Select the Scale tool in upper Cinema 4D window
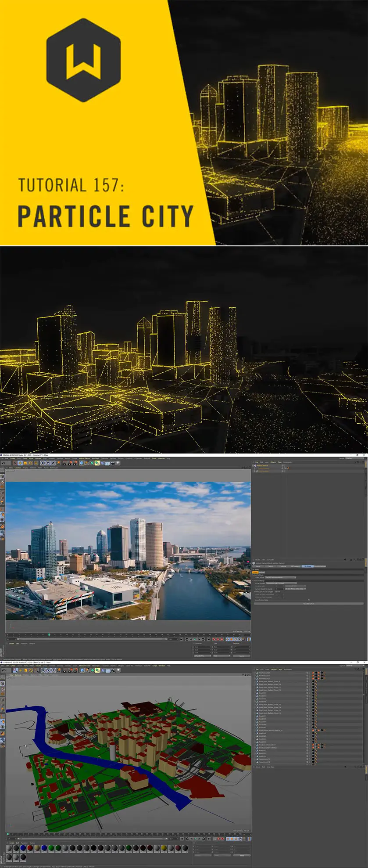This screenshot has width=368, height=868. (x=25, y=463)
